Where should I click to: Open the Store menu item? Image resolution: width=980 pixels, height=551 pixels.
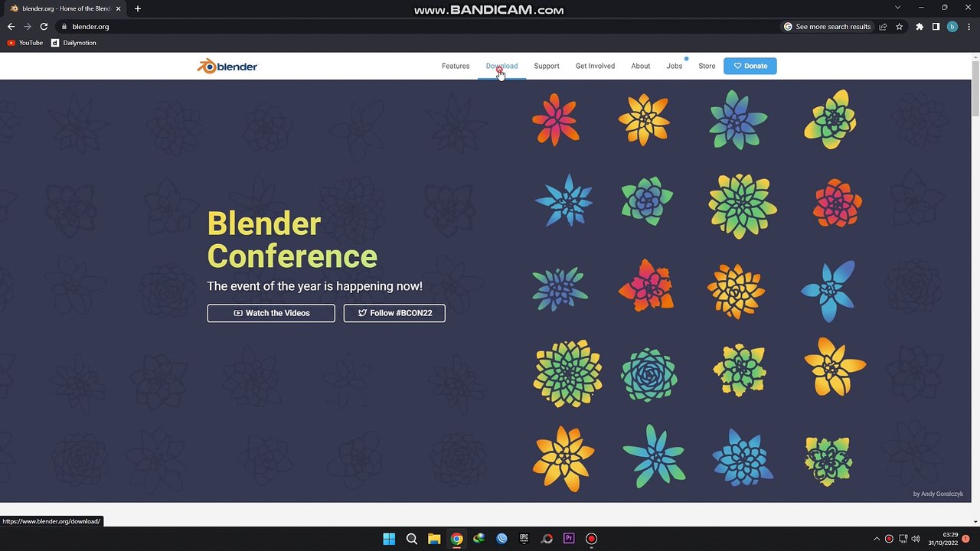(x=707, y=66)
